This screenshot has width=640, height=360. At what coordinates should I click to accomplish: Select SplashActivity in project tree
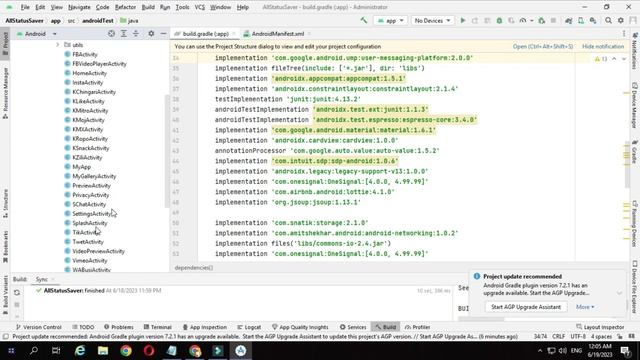[x=90, y=223]
